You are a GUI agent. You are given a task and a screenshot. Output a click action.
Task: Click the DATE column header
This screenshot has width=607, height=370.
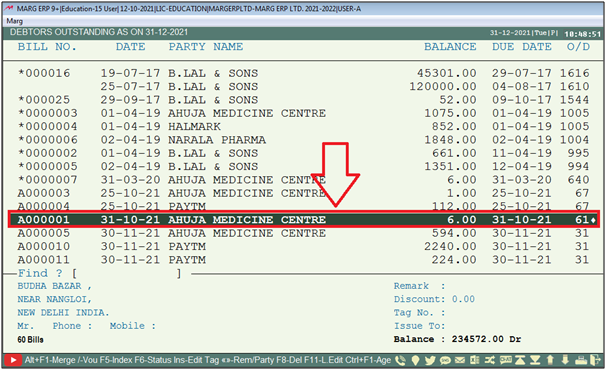click(130, 47)
